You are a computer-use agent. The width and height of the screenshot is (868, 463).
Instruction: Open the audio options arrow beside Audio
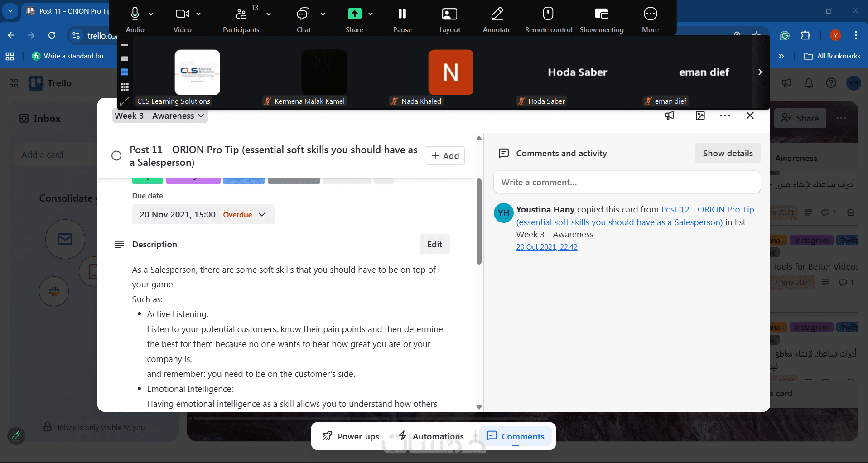[x=151, y=14]
